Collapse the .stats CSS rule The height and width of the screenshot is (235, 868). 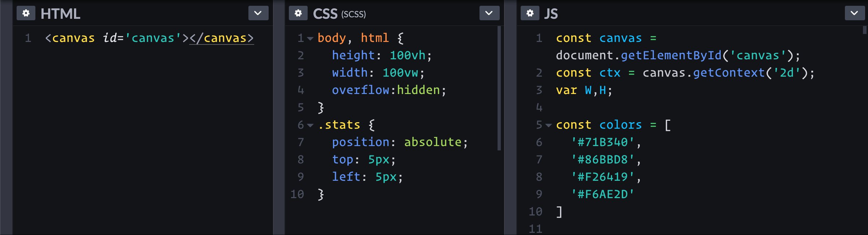pos(310,125)
